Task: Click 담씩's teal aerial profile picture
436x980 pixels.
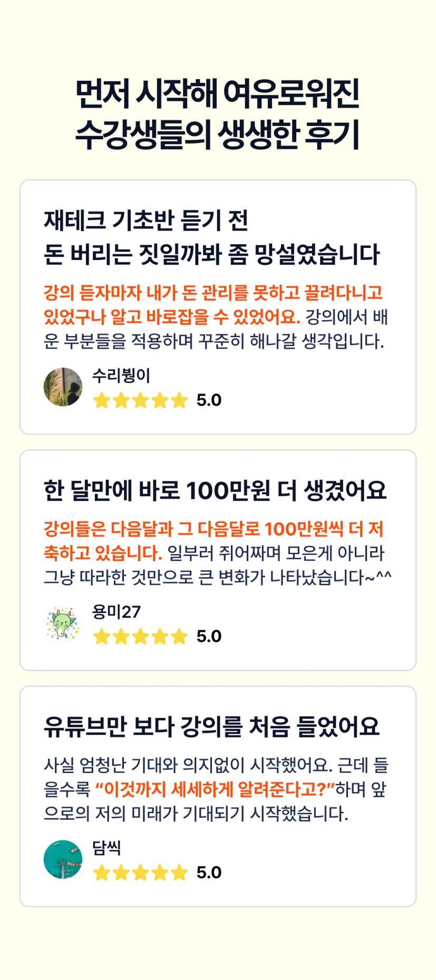Action: click(x=63, y=859)
